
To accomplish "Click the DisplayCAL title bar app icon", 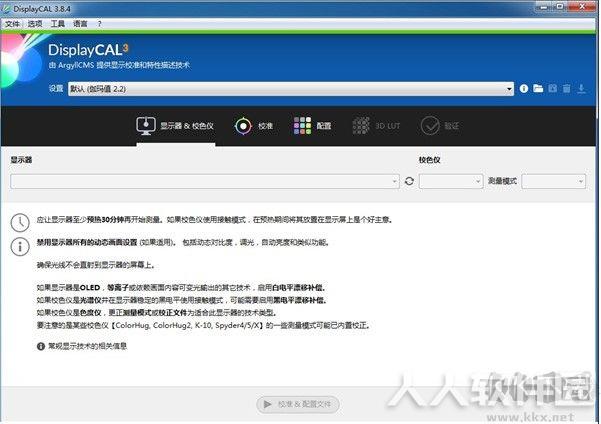I will 7,8.
